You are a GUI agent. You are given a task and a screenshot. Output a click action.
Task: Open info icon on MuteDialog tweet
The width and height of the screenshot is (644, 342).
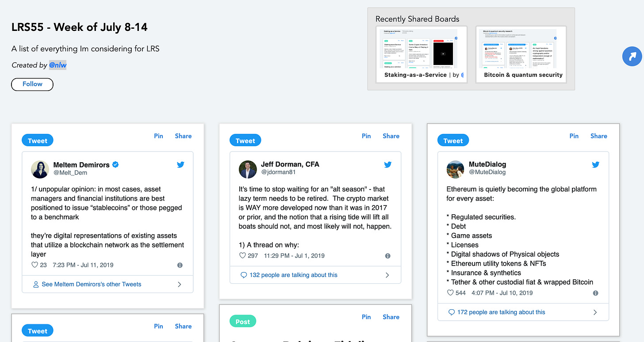pyautogui.click(x=595, y=293)
